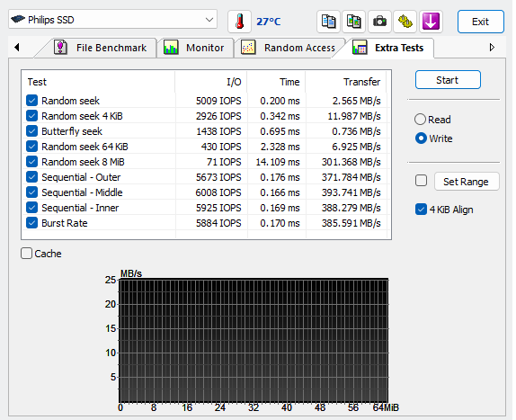
Task: Click the thermometer temperature icon
Action: (239, 22)
